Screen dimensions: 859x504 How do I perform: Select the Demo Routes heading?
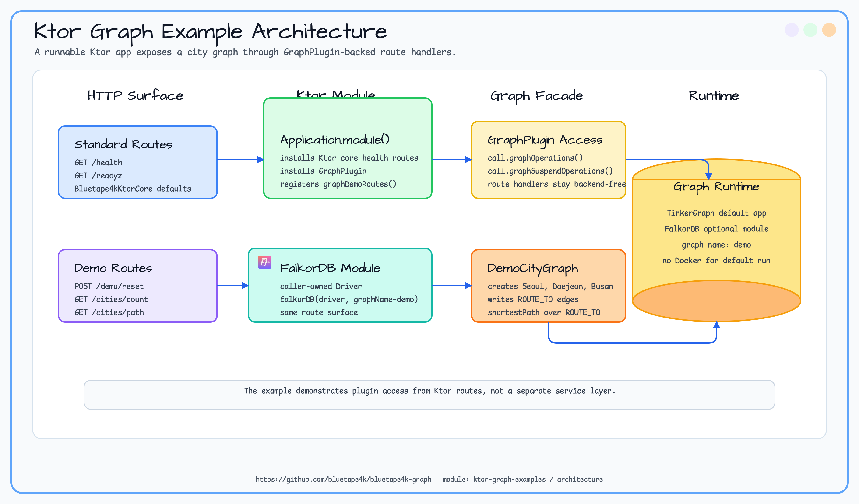[113, 268]
